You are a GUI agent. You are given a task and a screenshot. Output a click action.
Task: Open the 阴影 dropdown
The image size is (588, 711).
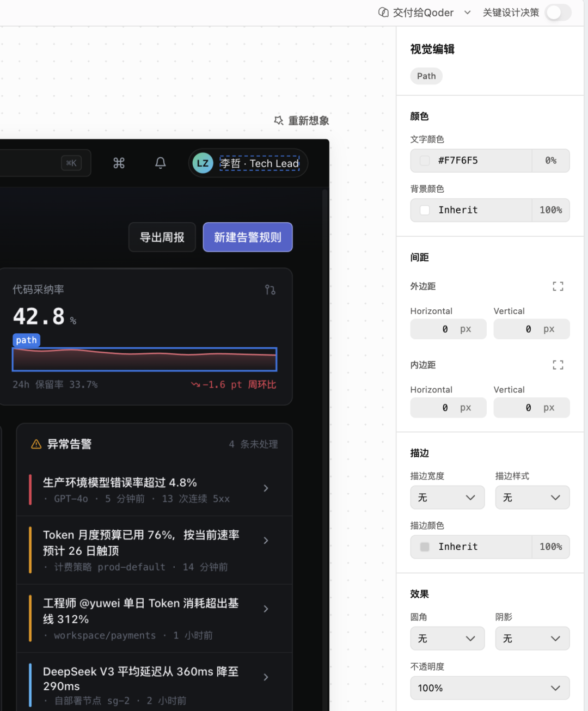point(532,639)
